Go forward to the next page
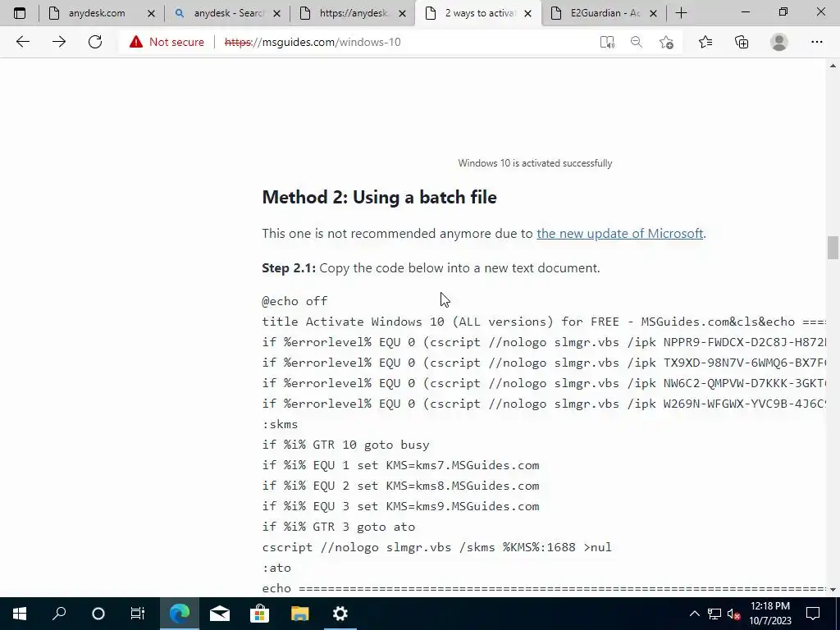The width and height of the screenshot is (840, 630). (59, 42)
